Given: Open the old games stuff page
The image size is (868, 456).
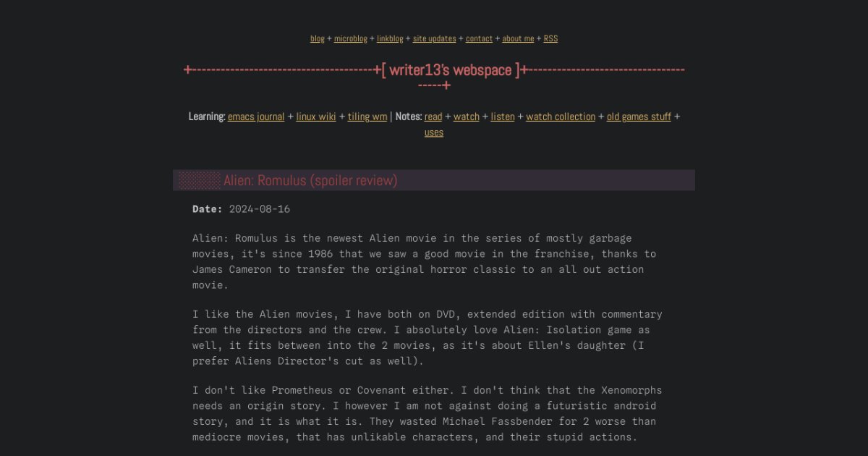Looking at the screenshot, I should coord(639,117).
